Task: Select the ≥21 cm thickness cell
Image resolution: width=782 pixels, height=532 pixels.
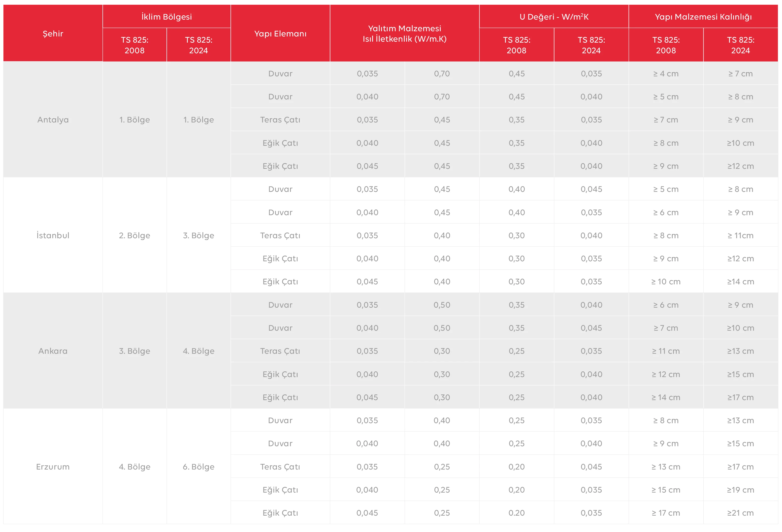Action: click(740, 513)
